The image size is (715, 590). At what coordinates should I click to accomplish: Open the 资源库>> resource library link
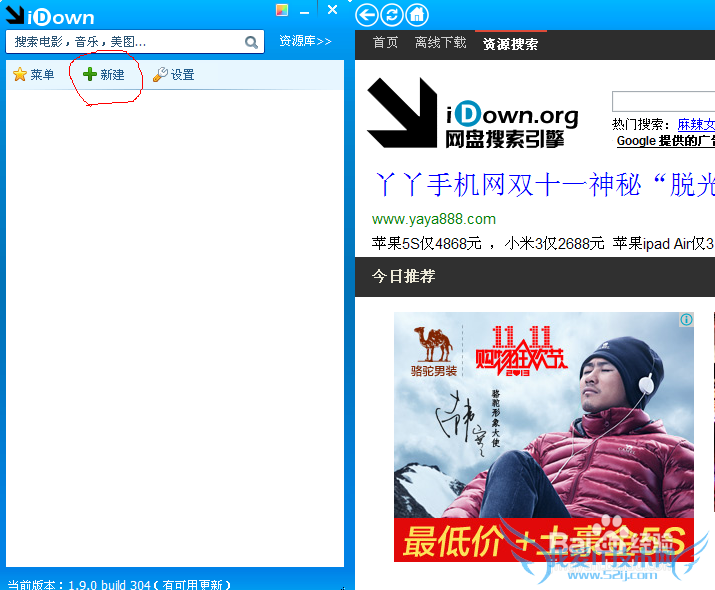[305, 41]
